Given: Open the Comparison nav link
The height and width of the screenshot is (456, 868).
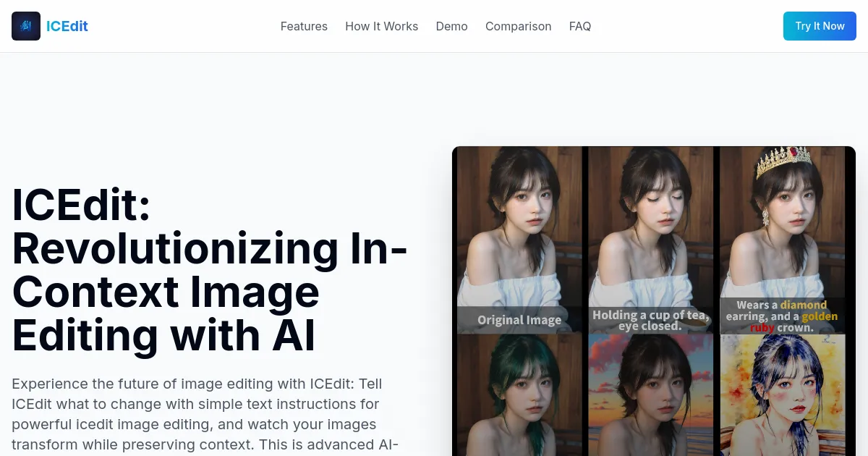Looking at the screenshot, I should [x=518, y=26].
